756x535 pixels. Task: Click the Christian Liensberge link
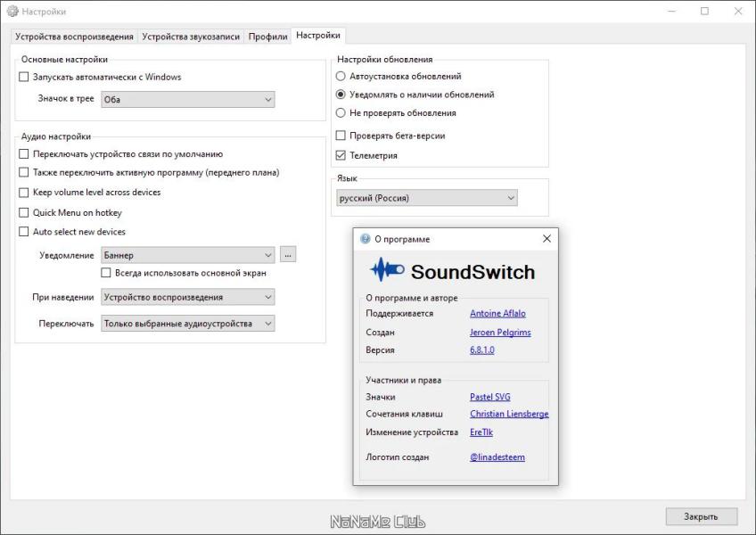[509, 414]
